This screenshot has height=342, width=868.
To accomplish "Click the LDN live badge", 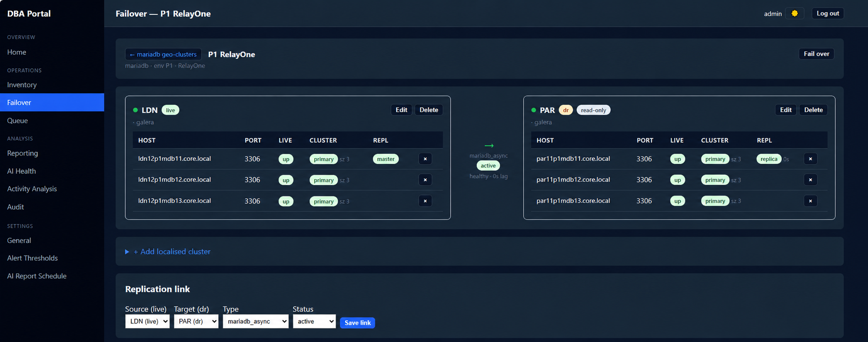I will tap(170, 110).
